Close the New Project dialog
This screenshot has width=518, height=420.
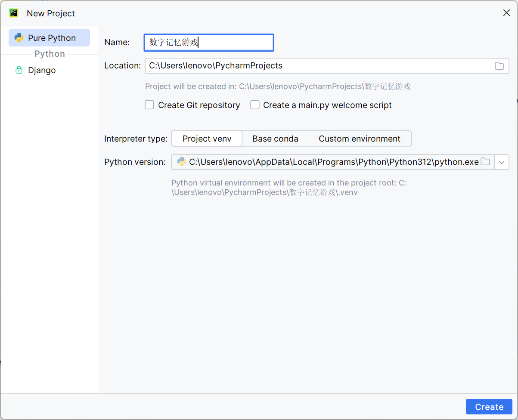tap(506, 13)
